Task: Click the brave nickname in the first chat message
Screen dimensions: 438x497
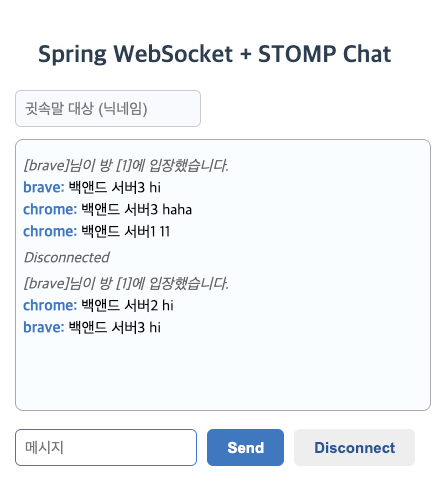Action: 44,187
